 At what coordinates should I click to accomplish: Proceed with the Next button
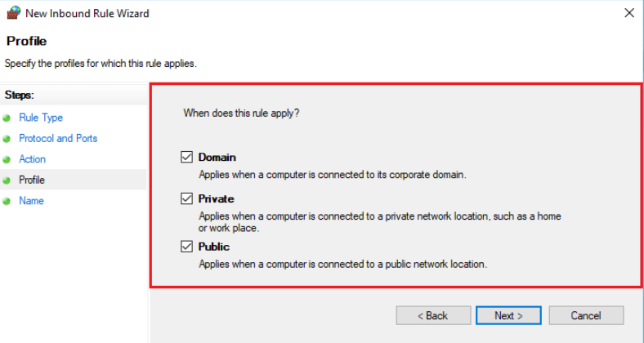point(508,315)
